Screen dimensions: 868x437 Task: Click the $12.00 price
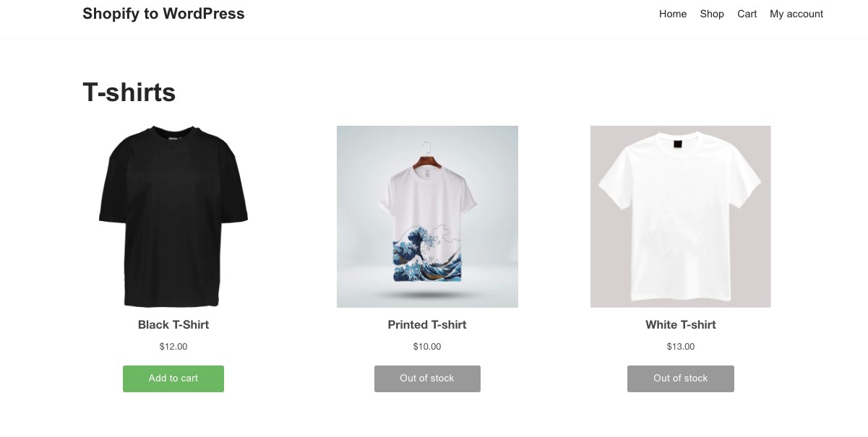tap(173, 347)
